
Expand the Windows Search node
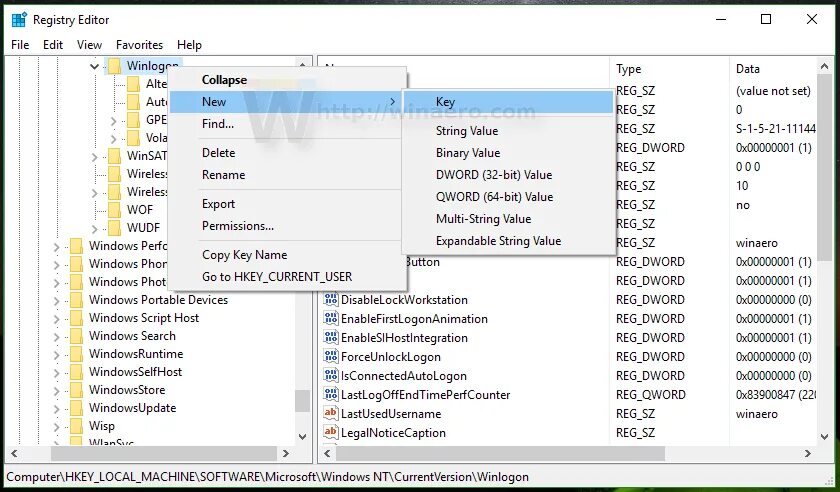57,337
